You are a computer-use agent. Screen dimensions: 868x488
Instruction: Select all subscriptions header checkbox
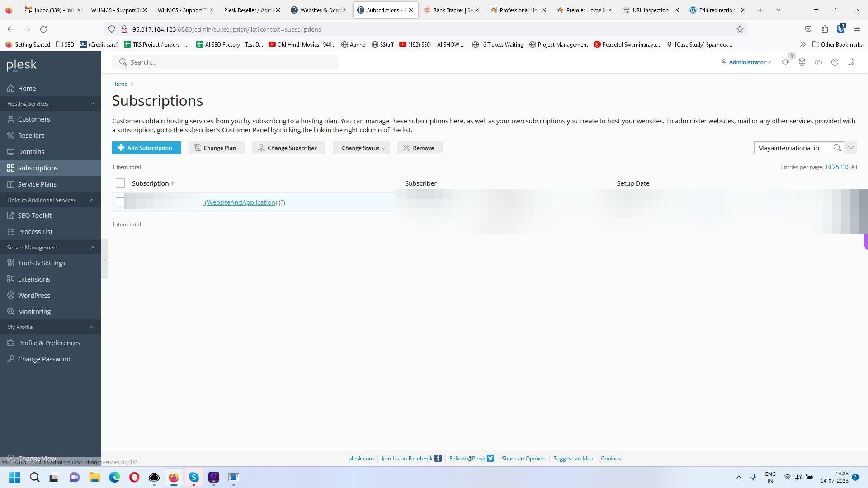pos(120,183)
